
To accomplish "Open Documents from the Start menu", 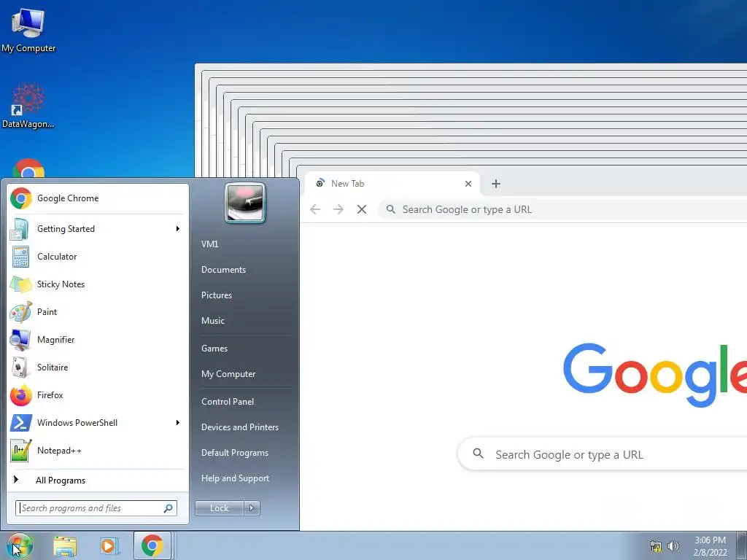I will click(223, 270).
